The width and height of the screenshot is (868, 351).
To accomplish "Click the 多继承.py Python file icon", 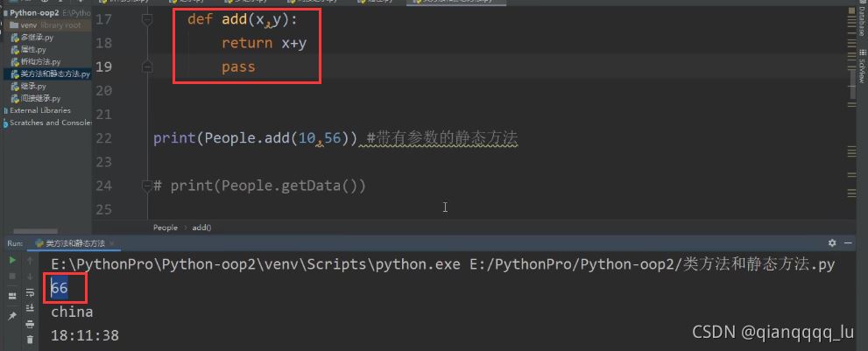I will click(15, 38).
